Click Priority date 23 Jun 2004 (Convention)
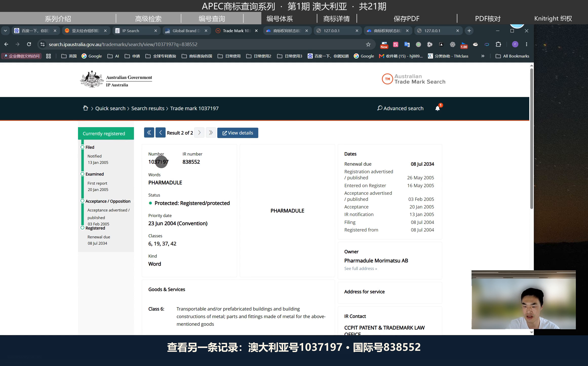 click(x=178, y=223)
